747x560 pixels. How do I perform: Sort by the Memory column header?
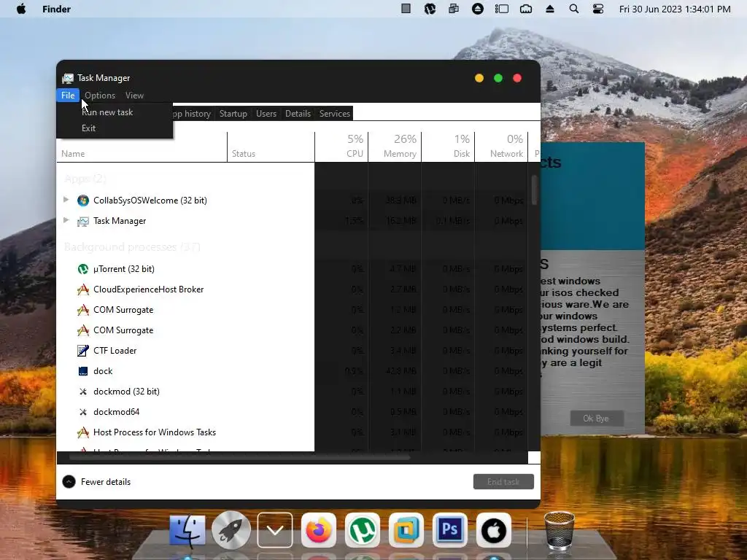[395, 147]
